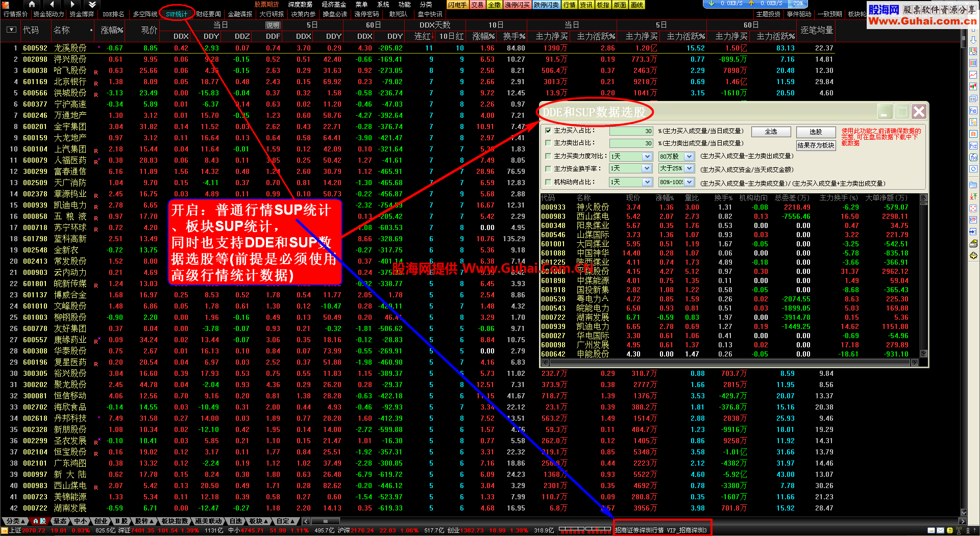Click the 20% network usage indicator
Image resolution: width=980 pixels, height=536 pixels.
point(798,4)
